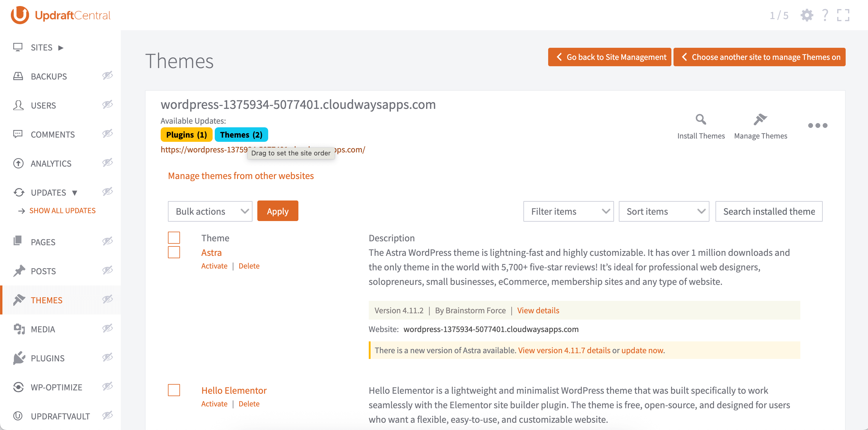
Task: Open the Media section in sidebar
Action: point(43,329)
